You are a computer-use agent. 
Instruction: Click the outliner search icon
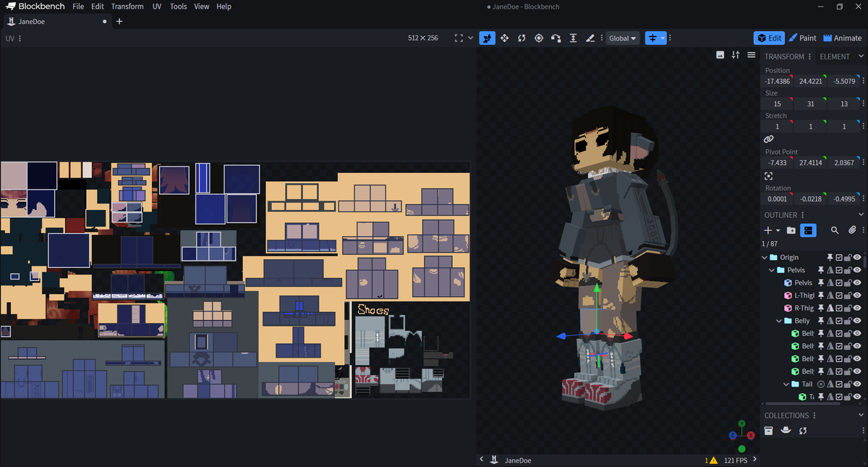pyautogui.click(x=835, y=230)
